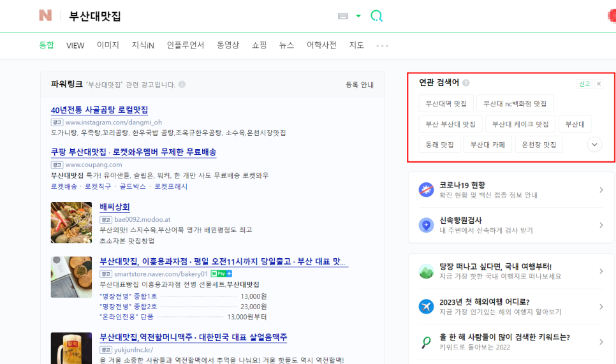
Task: Click the Naver N logo
Action: tap(45, 15)
